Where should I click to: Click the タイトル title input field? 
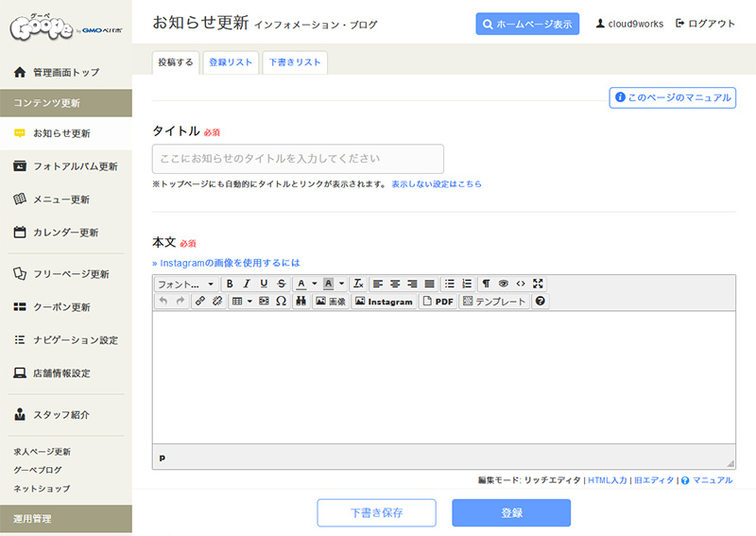(298, 159)
